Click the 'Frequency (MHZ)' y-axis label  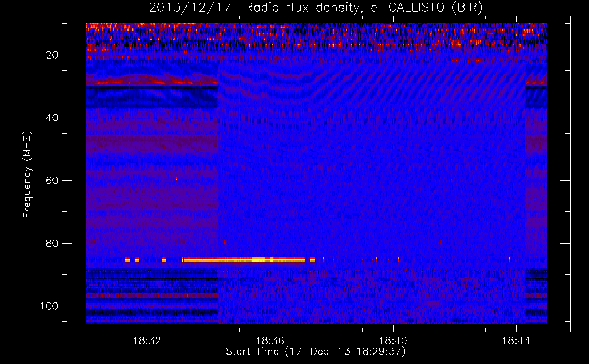point(27,175)
